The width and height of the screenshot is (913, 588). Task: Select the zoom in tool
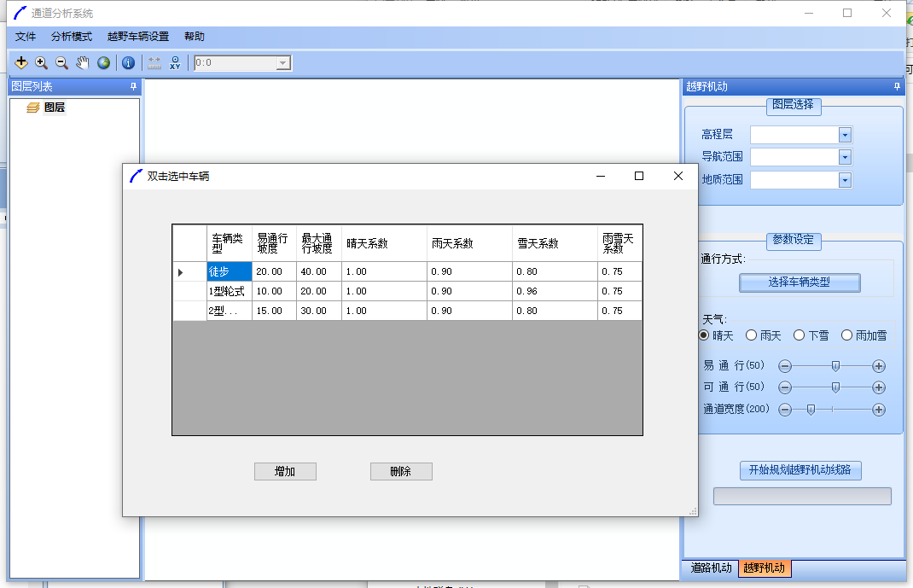[41, 62]
